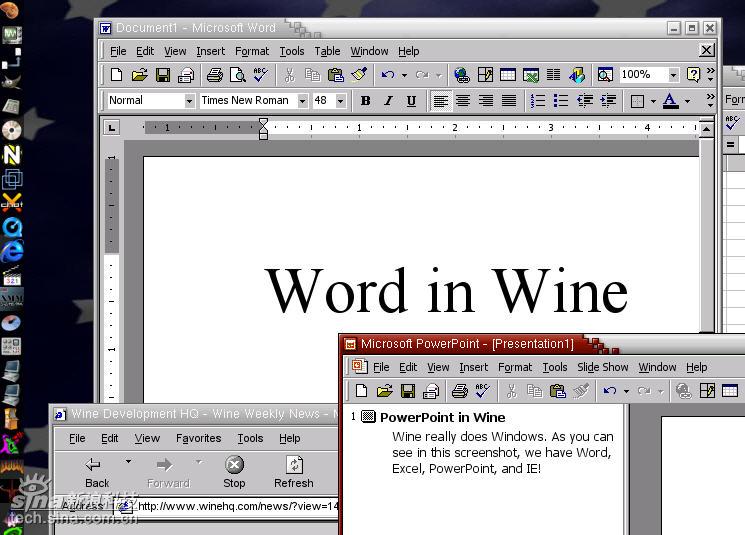Viewport: 745px width, 535px height.
Task: Open the Table menu in Word
Action: [x=327, y=51]
